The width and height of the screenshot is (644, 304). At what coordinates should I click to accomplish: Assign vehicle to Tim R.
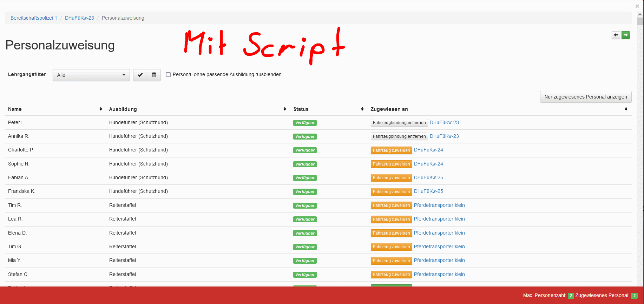click(391, 205)
